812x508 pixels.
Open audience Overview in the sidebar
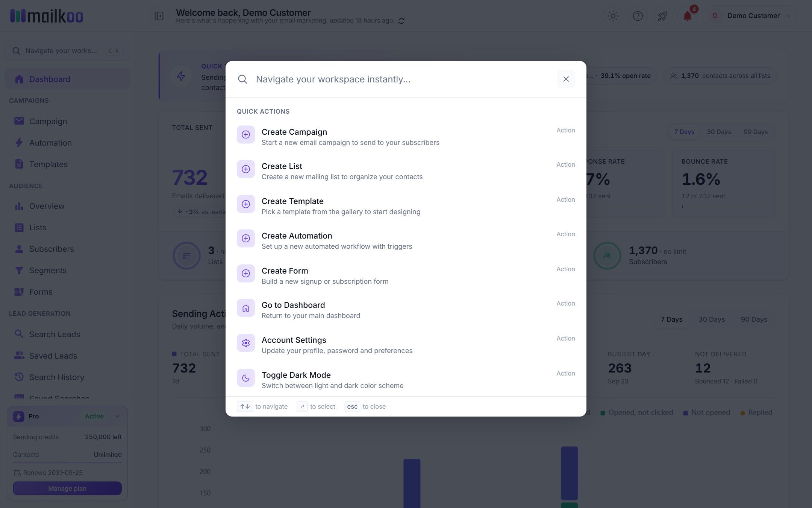coord(67,206)
